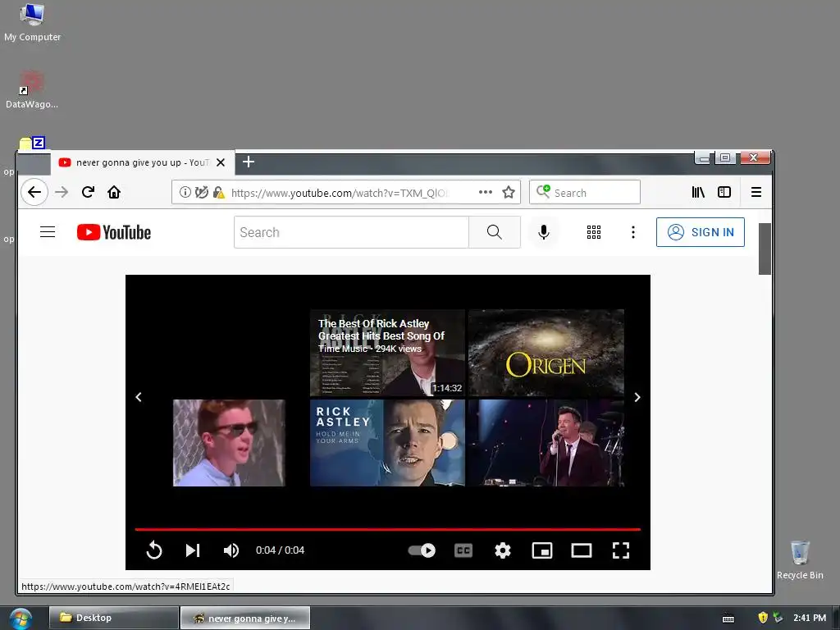Open the Firefox hamburger menu

click(756, 192)
